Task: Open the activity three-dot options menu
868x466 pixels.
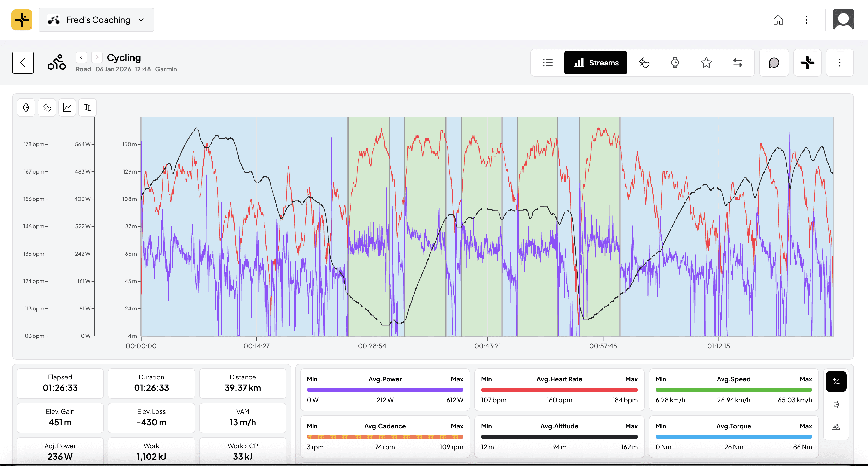Action: coord(840,63)
